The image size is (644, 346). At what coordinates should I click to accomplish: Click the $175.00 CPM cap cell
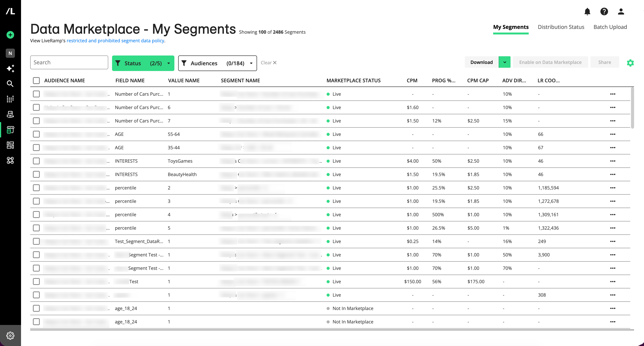pos(476,282)
